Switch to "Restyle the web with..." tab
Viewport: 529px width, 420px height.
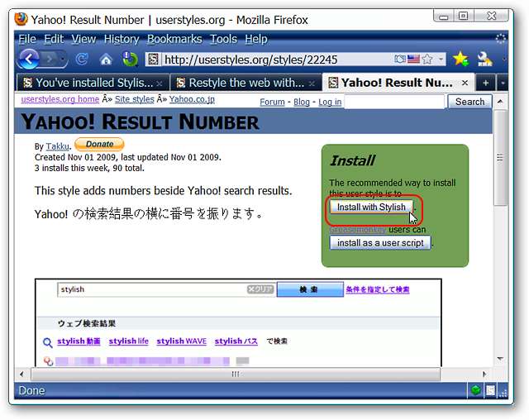coord(246,83)
